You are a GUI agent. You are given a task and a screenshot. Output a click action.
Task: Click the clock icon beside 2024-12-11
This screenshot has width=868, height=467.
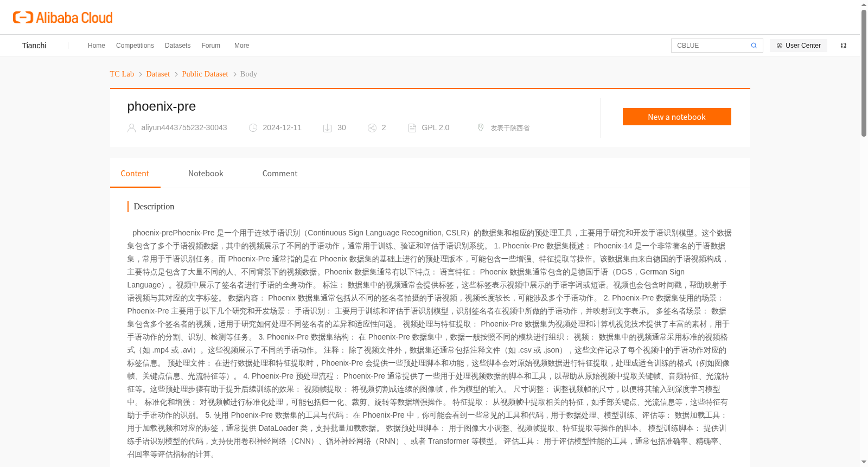tap(253, 128)
